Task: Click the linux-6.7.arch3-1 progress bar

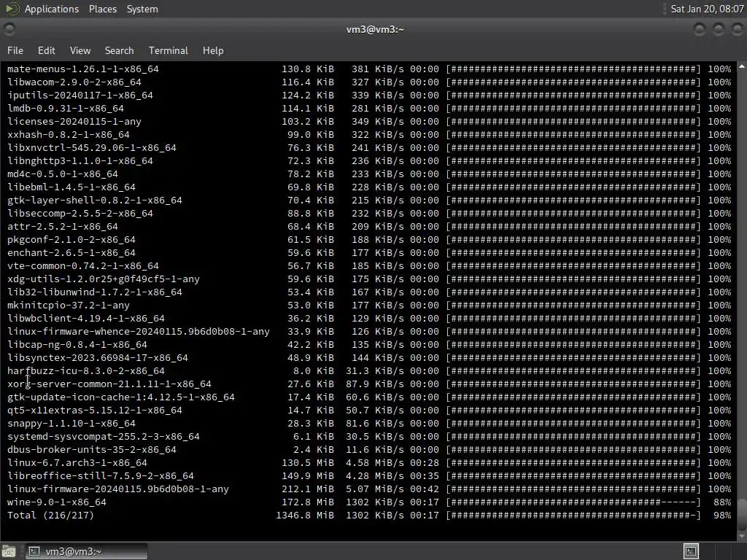Action: (573, 463)
